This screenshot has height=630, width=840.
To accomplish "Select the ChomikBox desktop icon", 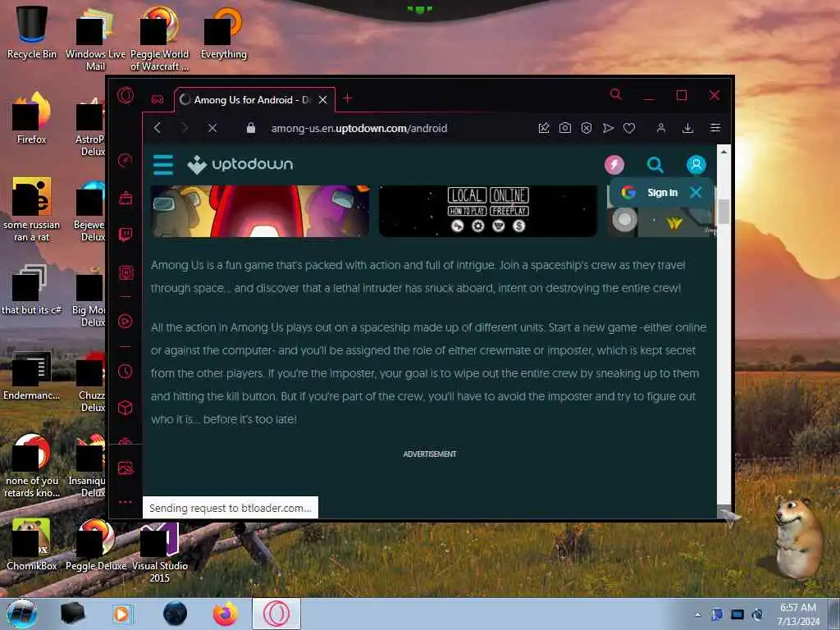I will click(x=32, y=544).
